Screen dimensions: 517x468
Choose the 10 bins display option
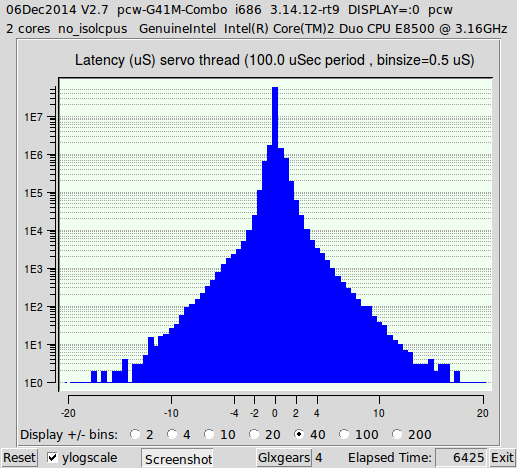(x=209, y=434)
